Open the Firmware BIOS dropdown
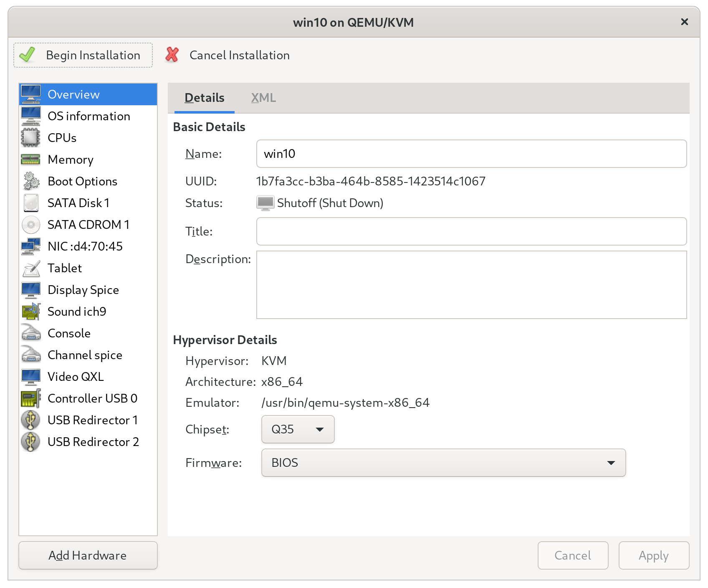708x588 pixels. coord(443,463)
